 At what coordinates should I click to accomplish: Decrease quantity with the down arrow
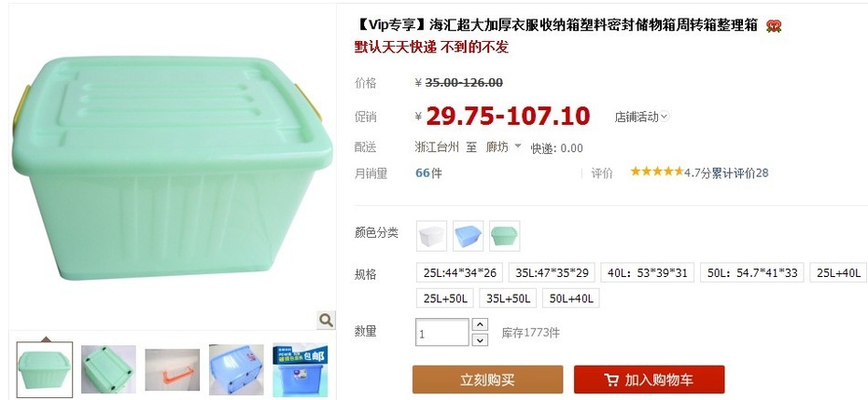click(x=480, y=339)
